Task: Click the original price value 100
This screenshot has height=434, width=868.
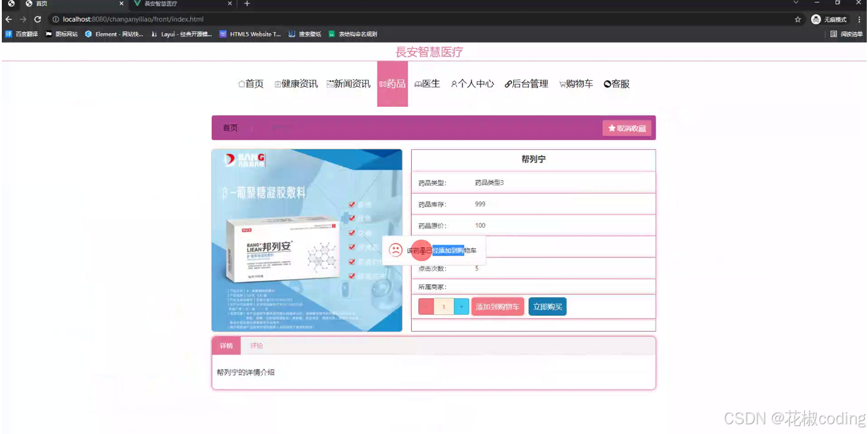Action: tap(480, 225)
